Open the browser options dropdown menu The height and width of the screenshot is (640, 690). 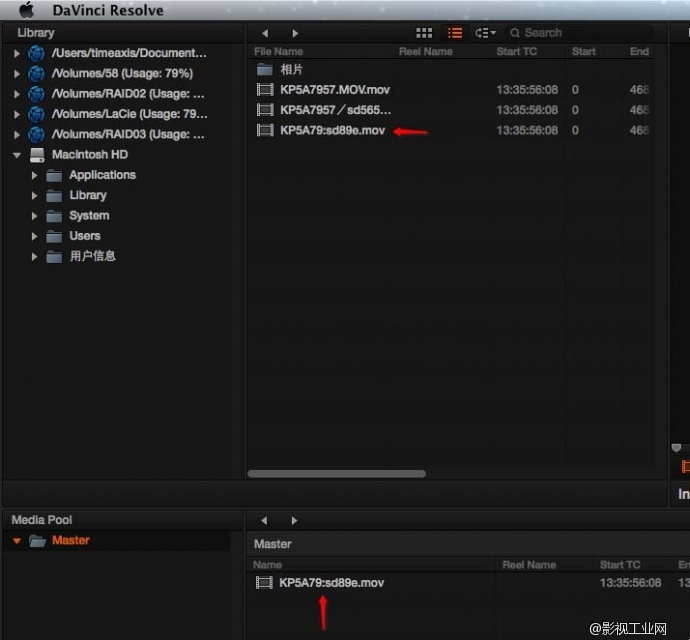point(486,33)
